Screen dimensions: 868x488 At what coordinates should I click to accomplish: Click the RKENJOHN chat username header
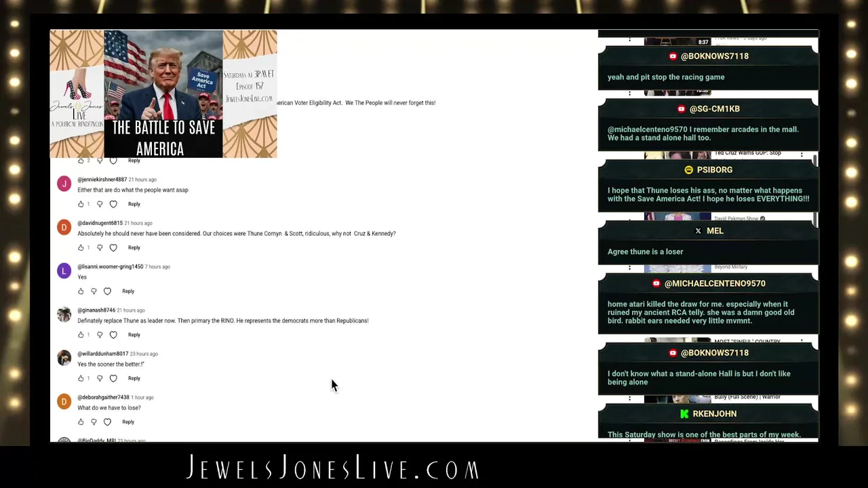tap(715, 414)
